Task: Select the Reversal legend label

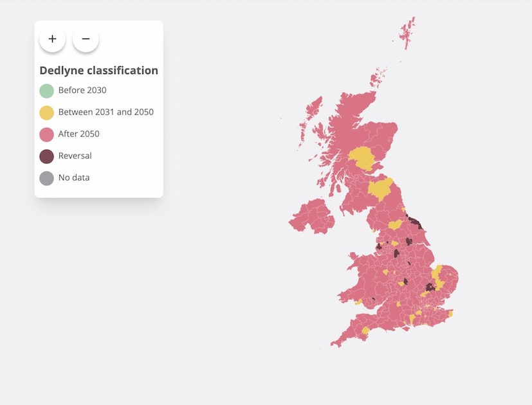Action: point(75,156)
